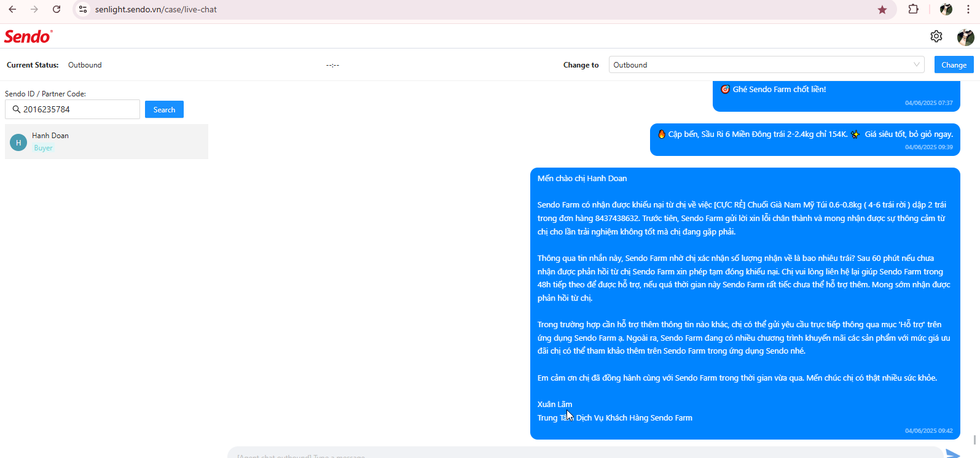Click the magnifier icon in search field
The image size is (980, 458).
(x=17, y=109)
